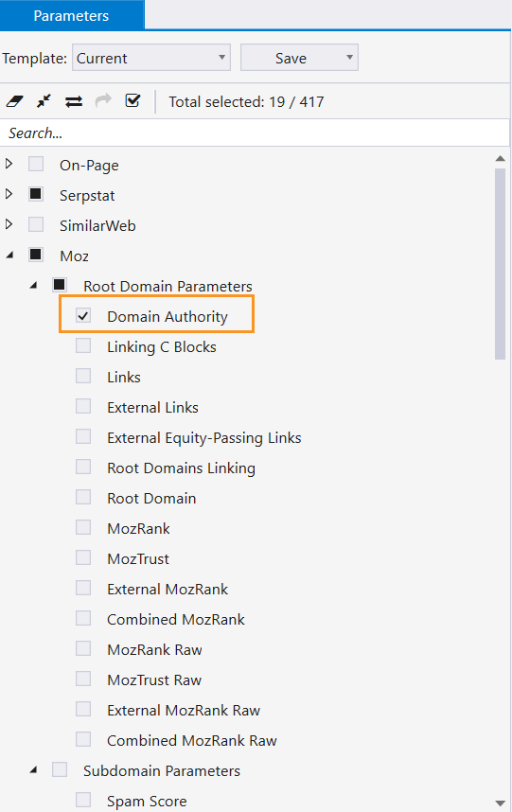Click the Total selected: 19 / 417 text
The height and width of the screenshot is (812, 512).
tap(246, 101)
